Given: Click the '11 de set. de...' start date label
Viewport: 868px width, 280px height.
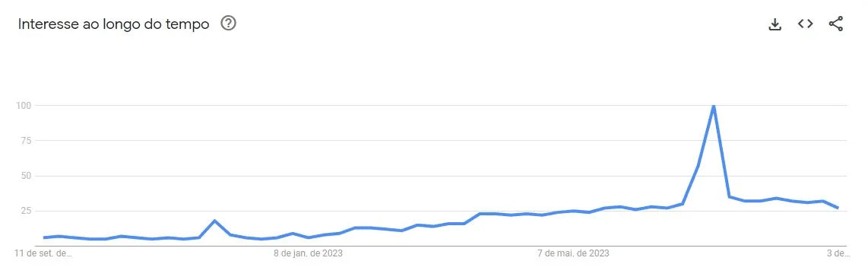Looking at the screenshot, I should coord(43,253).
